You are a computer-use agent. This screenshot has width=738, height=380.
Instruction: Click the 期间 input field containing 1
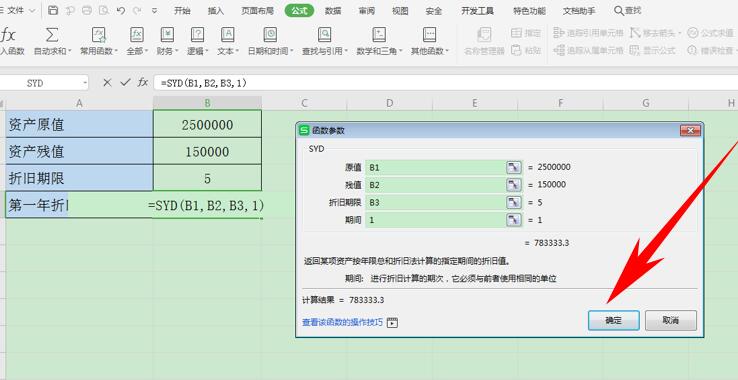(436, 220)
